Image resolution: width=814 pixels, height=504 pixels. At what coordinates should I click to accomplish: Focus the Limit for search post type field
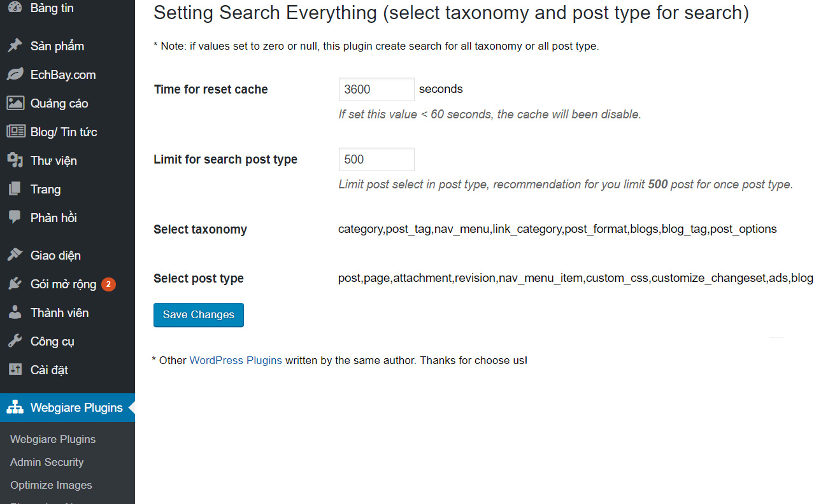(376, 160)
